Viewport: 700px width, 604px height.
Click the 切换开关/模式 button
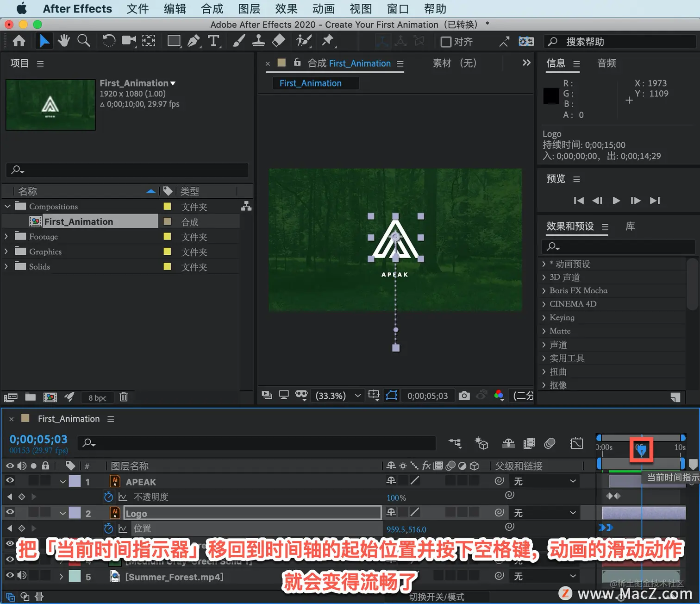pyautogui.click(x=437, y=597)
